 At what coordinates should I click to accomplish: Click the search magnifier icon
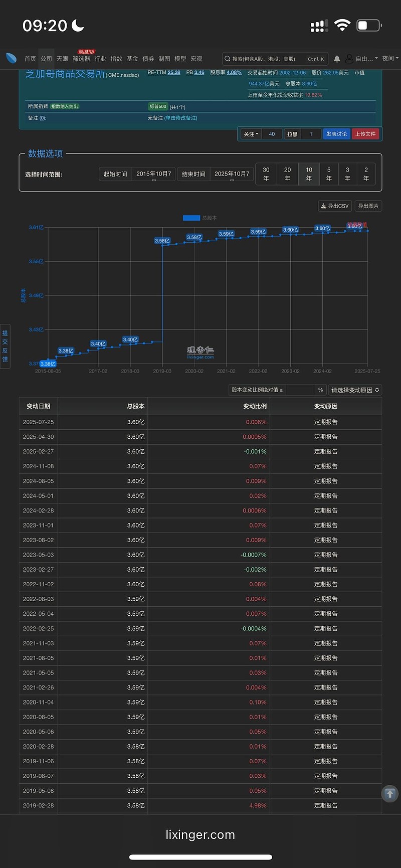227,59
